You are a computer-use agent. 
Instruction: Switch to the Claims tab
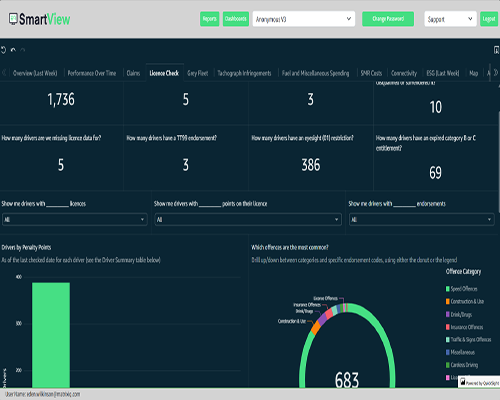click(x=133, y=73)
